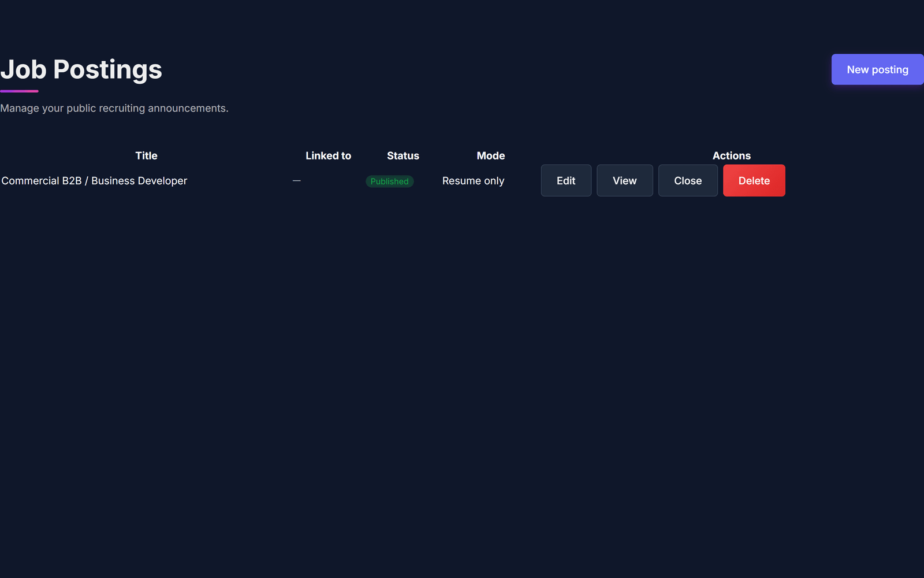Click the 'Manage your public recruiting announcements' subtitle
The height and width of the screenshot is (578, 924).
[x=114, y=108]
